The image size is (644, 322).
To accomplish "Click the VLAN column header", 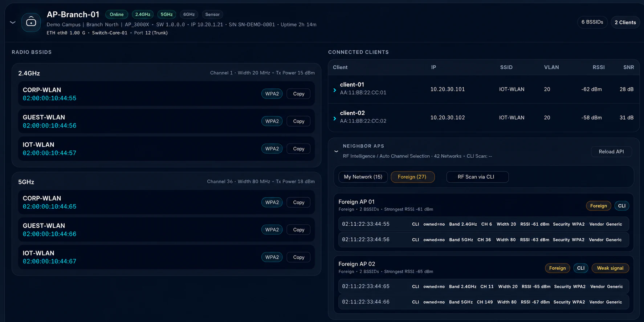I will pos(551,67).
